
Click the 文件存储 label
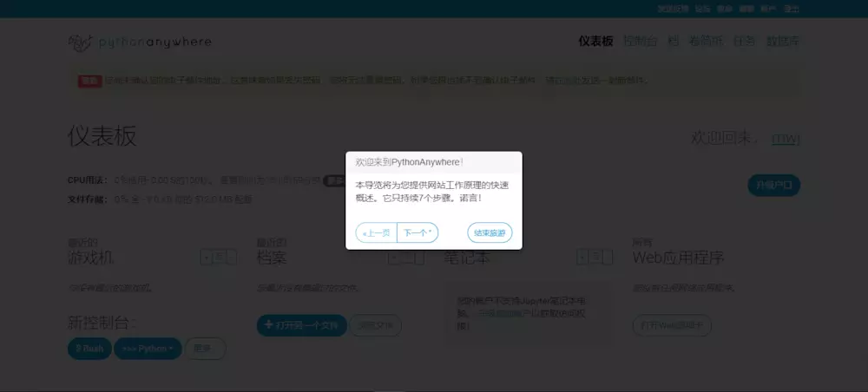pyautogui.click(x=88, y=199)
